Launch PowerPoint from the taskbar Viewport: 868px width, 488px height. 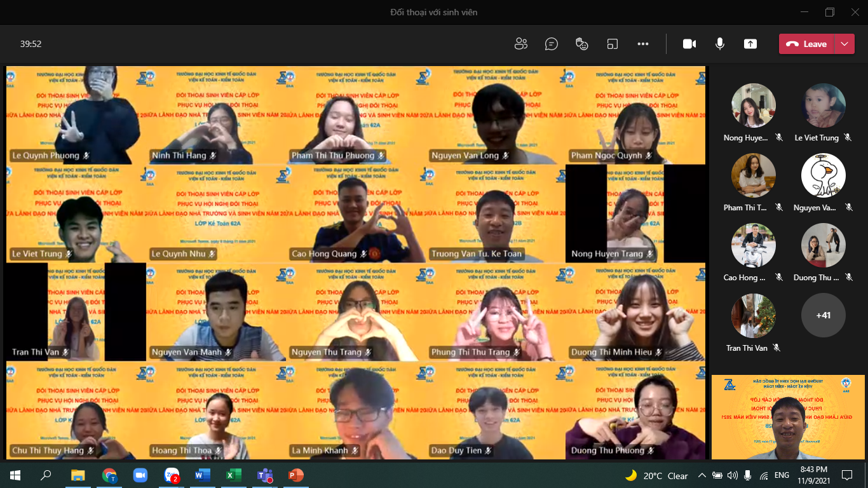[x=295, y=475]
